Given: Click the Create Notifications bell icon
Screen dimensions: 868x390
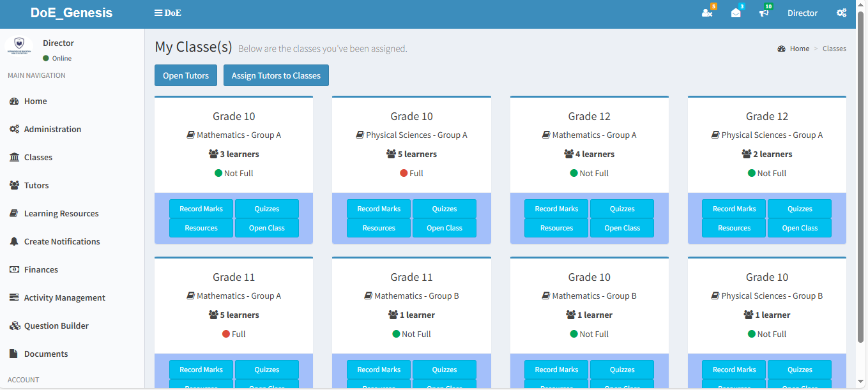Looking at the screenshot, I should [x=14, y=241].
